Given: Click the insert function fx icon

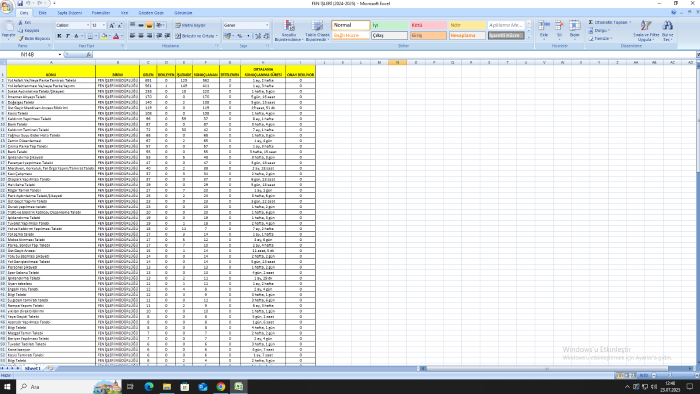Looking at the screenshot, I should 88,54.
